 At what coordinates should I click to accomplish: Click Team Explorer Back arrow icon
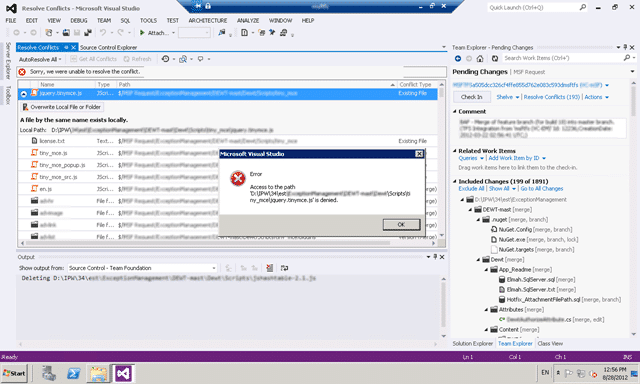click(x=458, y=58)
